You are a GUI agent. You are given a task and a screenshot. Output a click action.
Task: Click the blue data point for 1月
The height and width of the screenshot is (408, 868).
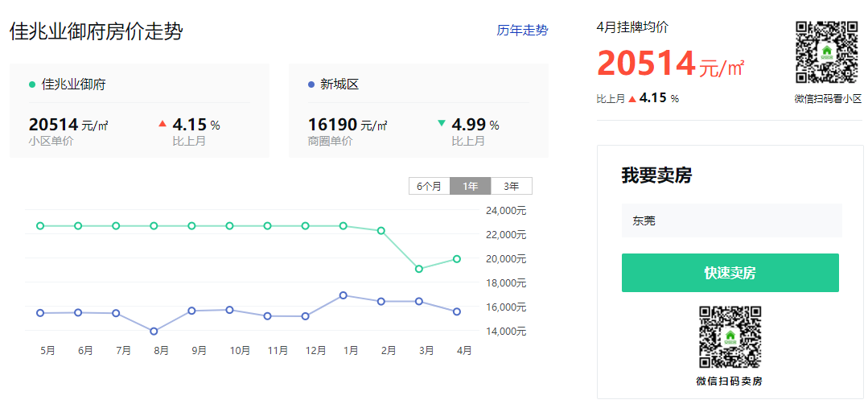point(343,295)
